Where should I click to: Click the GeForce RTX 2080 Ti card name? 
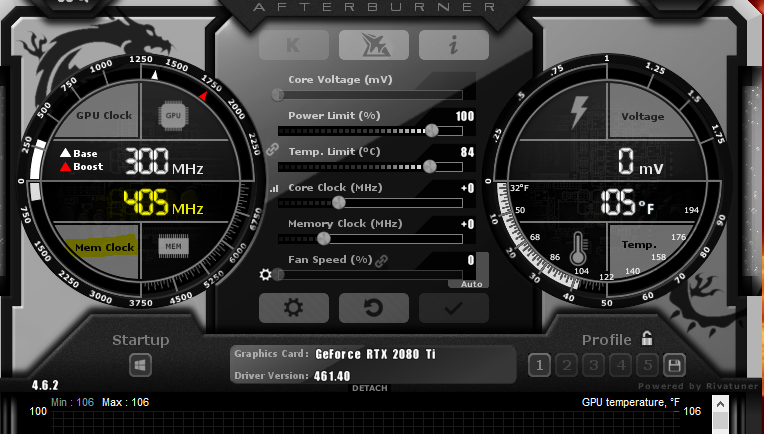tap(375, 354)
